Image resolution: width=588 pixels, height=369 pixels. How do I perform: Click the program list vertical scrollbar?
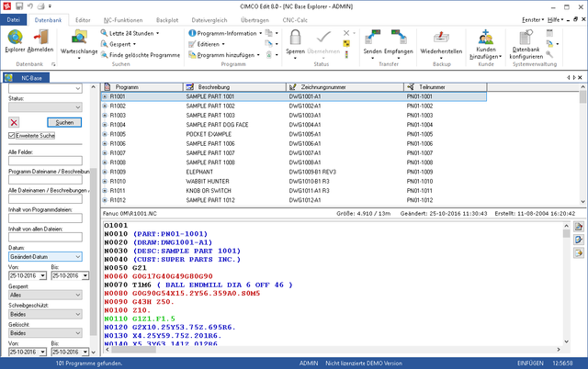point(582,144)
